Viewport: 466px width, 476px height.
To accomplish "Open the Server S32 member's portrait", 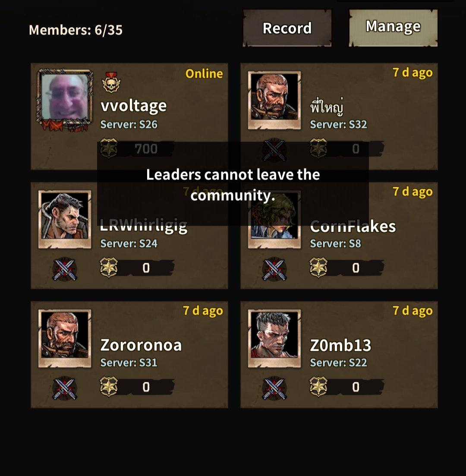I will pos(274,100).
